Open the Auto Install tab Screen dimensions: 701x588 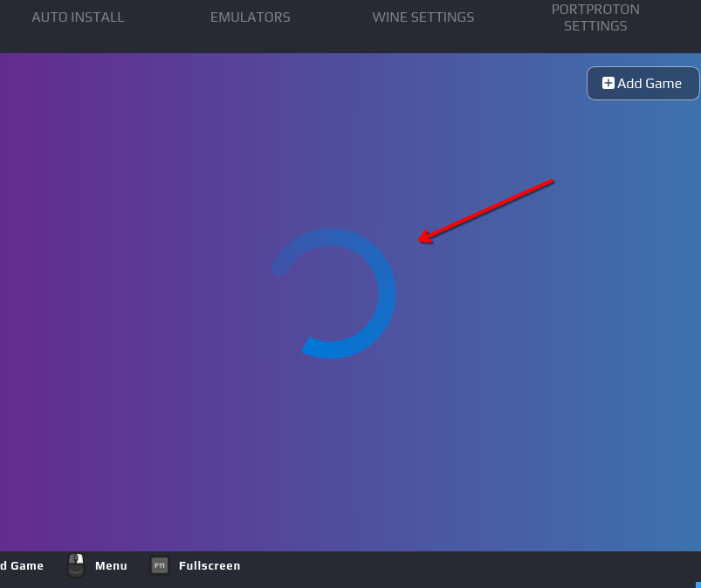[78, 17]
